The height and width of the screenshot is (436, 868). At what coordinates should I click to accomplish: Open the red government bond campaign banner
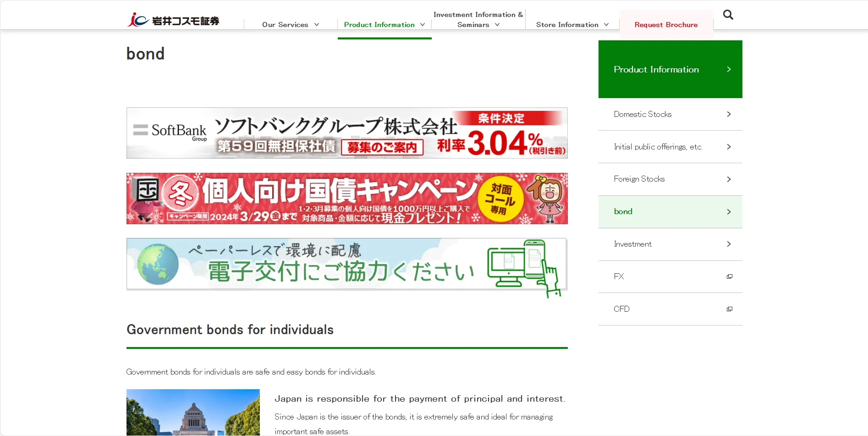click(347, 199)
